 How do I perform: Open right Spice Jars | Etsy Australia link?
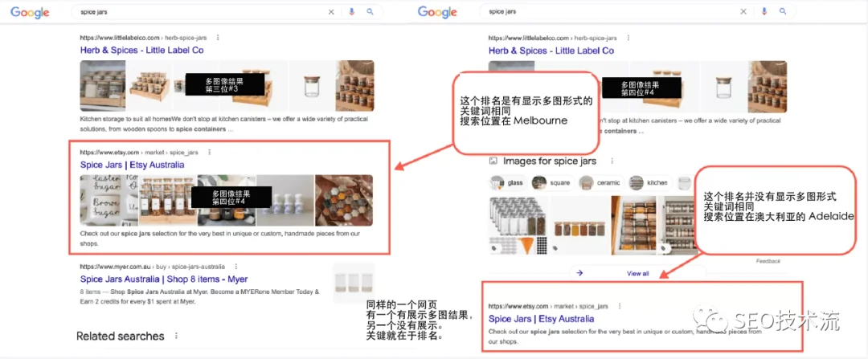pos(541,319)
